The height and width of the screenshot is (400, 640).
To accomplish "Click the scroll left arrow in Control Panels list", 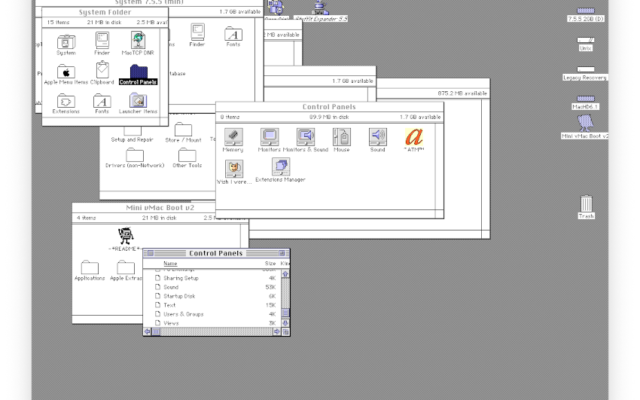I will pyautogui.click(x=147, y=332).
